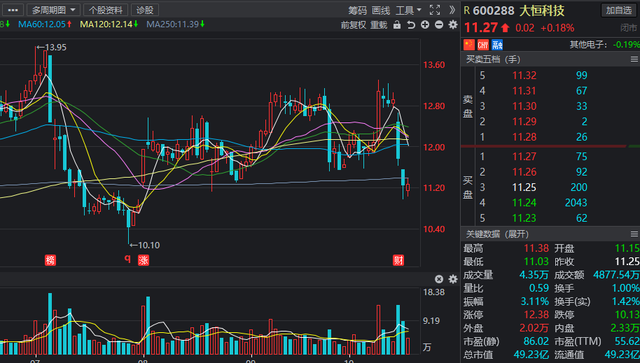The width and height of the screenshot is (640, 363).
Task: Click the 涨 event marker
Action: tap(143, 260)
